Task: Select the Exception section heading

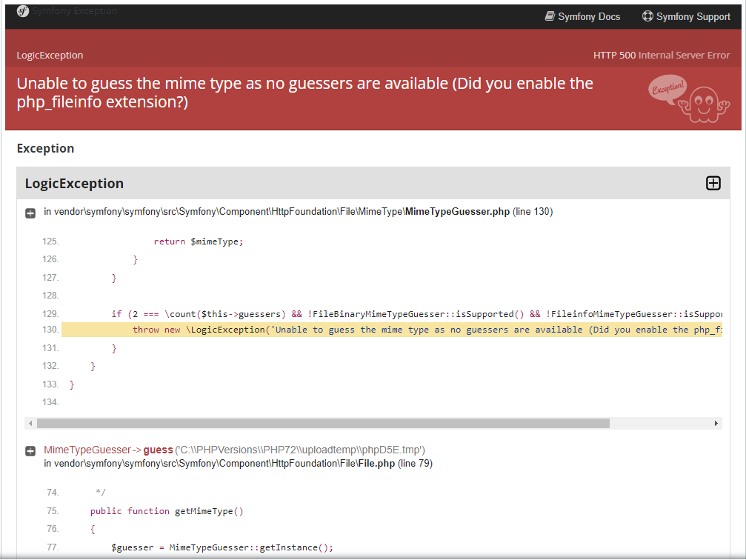Action: click(x=46, y=148)
